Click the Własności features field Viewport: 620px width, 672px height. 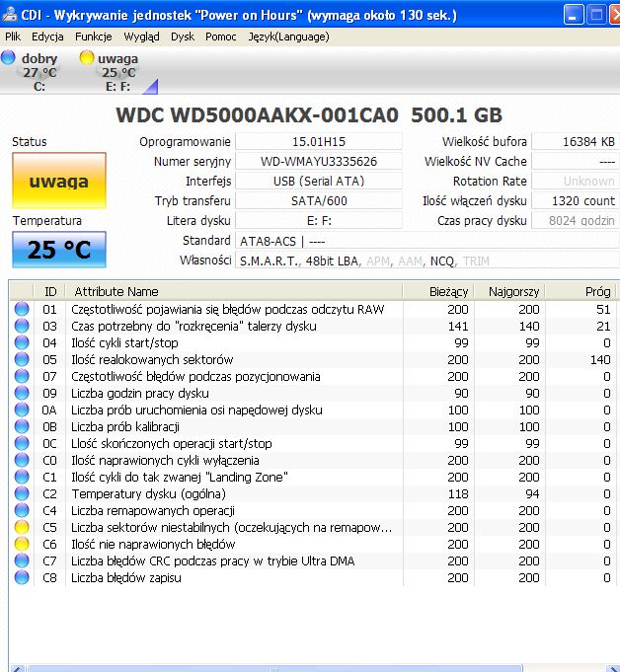[x=427, y=261]
